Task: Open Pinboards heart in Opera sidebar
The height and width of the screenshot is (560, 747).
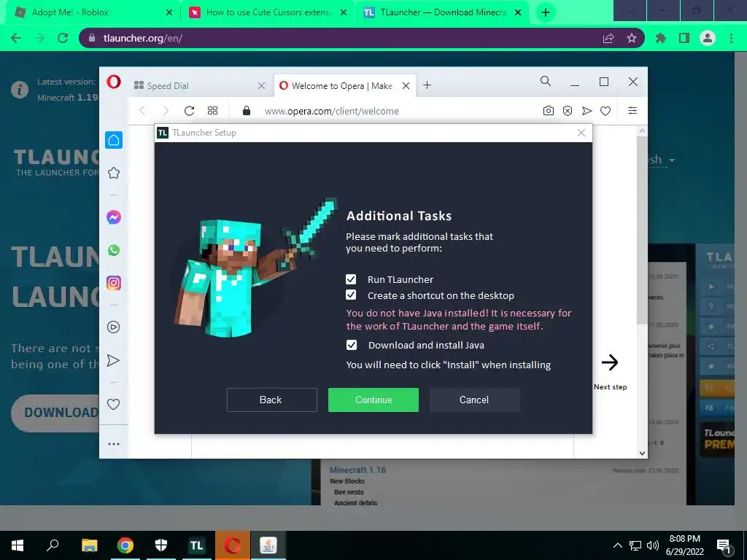Action: (113, 404)
